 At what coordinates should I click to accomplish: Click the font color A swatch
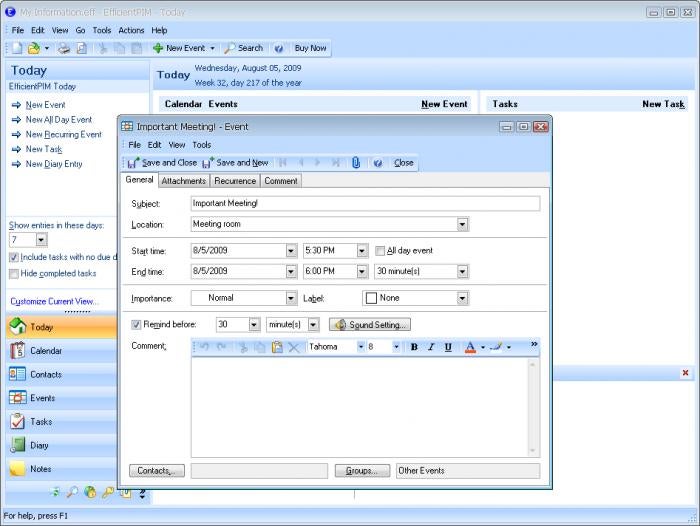click(x=470, y=347)
